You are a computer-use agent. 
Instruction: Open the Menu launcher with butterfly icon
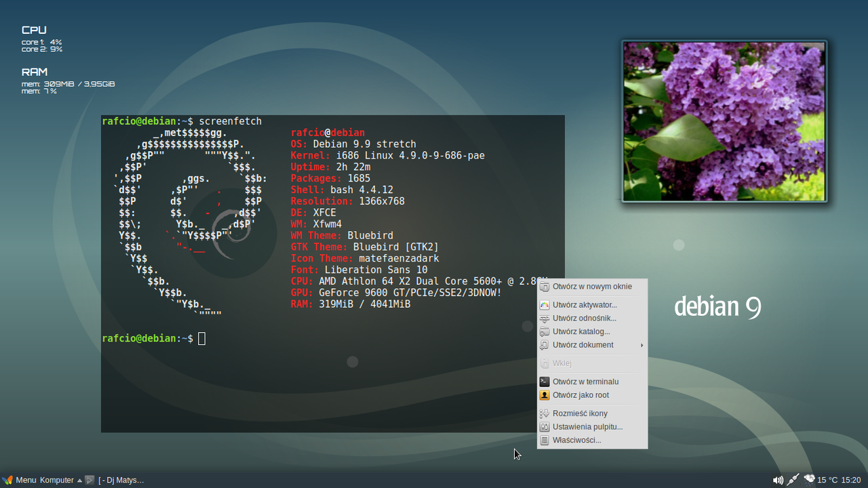coord(20,480)
